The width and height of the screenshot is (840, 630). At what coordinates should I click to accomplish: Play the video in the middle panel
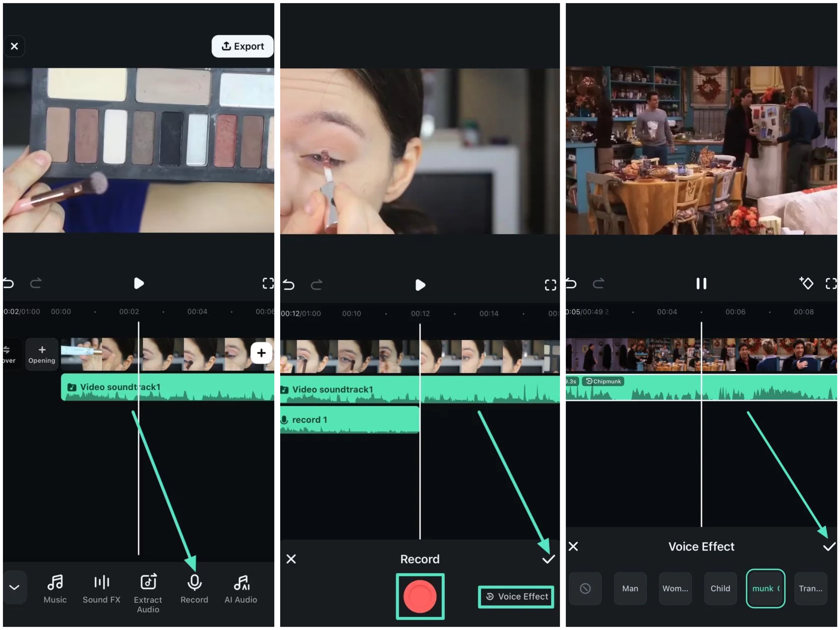[x=420, y=286]
